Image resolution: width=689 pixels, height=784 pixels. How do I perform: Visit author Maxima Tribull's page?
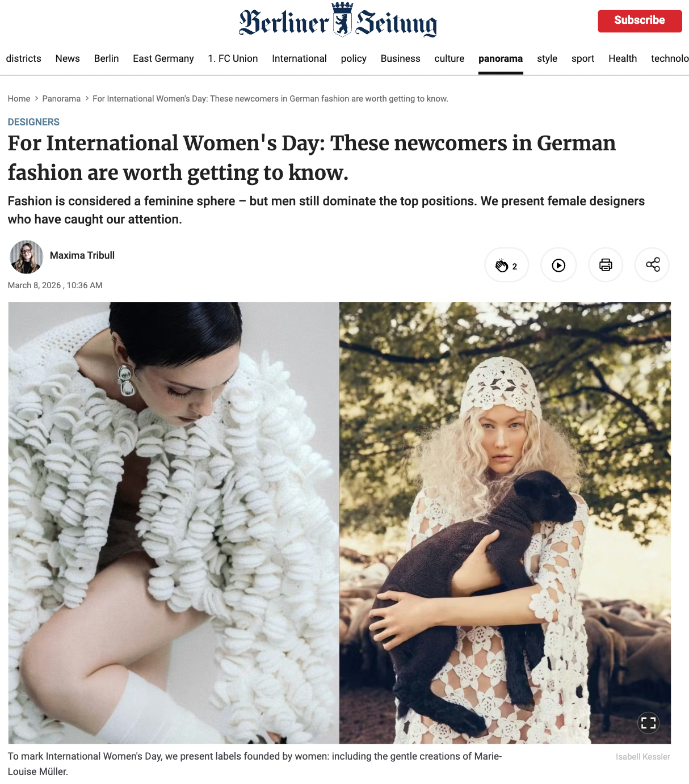[x=82, y=255]
